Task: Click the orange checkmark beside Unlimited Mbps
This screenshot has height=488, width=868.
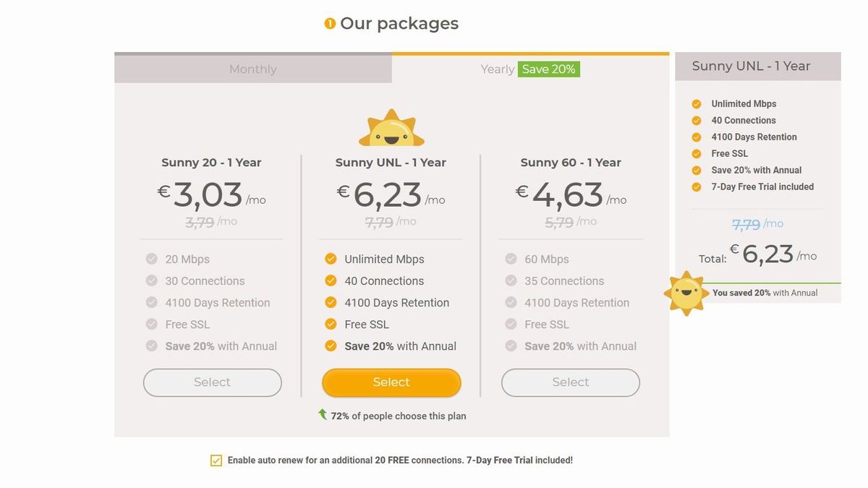Action: (x=331, y=259)
